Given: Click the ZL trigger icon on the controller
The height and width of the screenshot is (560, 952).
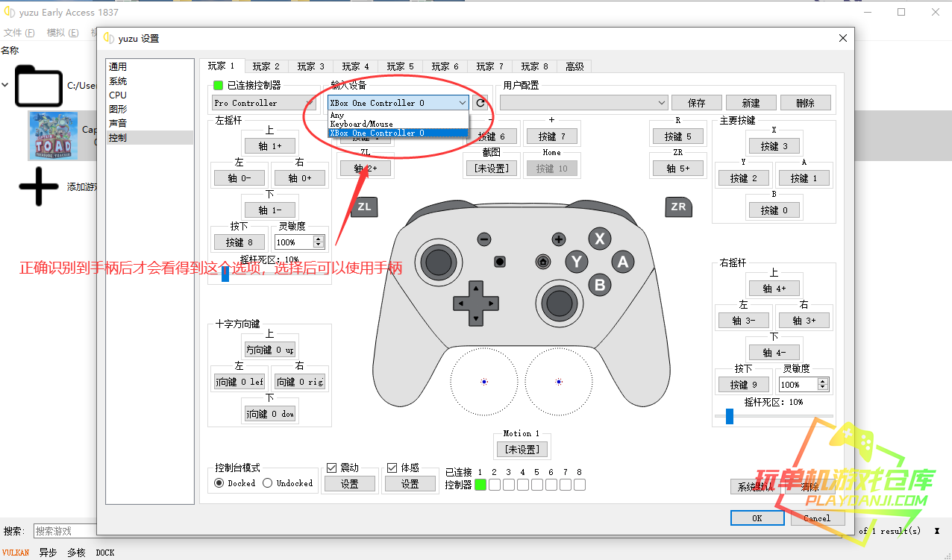Looking at the screenshot, I should pyautogui.click(x=364, y=207).
